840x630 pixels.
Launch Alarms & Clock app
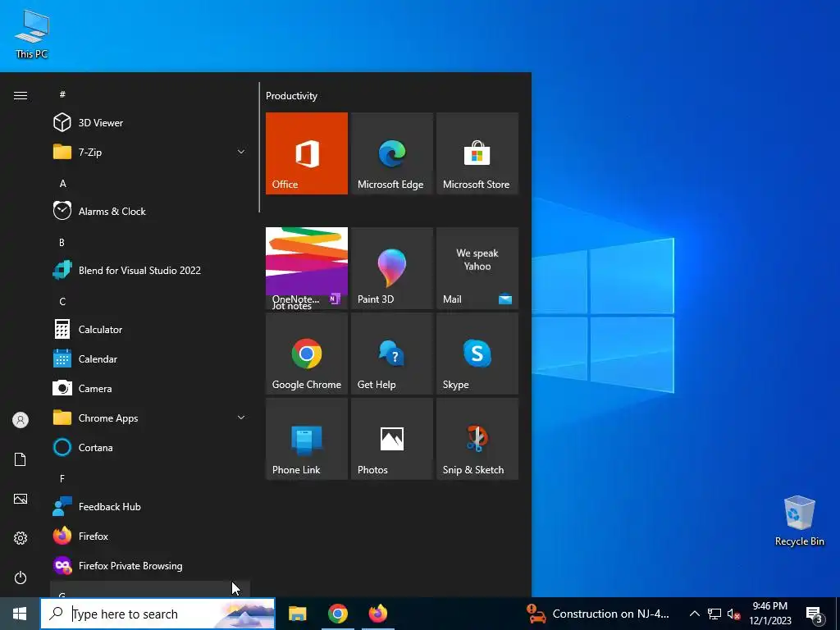coord(150,211)
